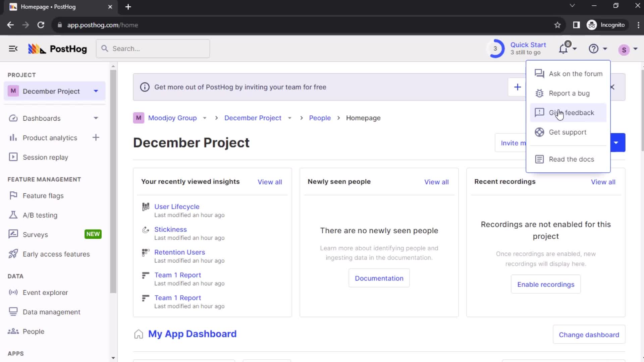This screenshot has width=644, height=362.
Task: Click the Product analytics bar-chart icon
Action: pos(13,138)
